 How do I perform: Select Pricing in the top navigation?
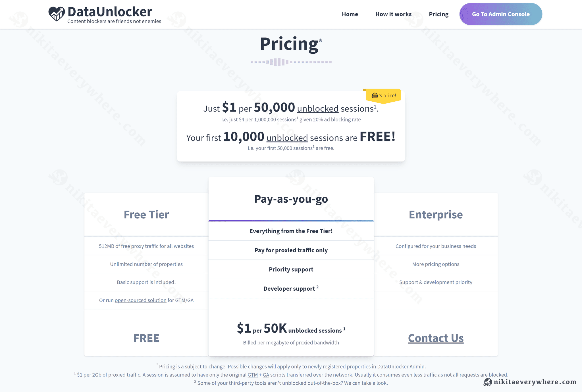pos(438,14)
